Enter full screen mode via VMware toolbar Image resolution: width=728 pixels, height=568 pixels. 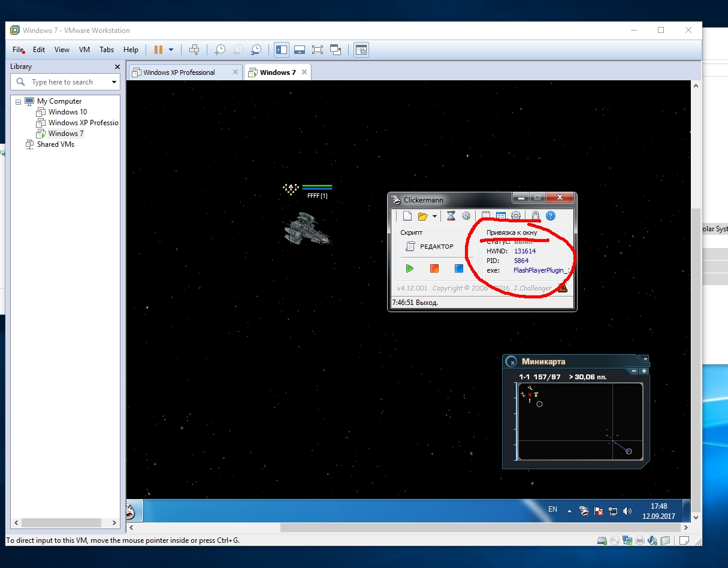tap(318, 50)
